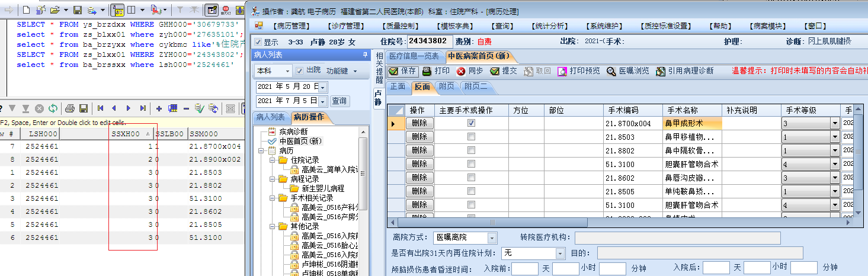Select 疾病诊断 tree item
This screenshot has width=868, height=276.
coord(293,131)
